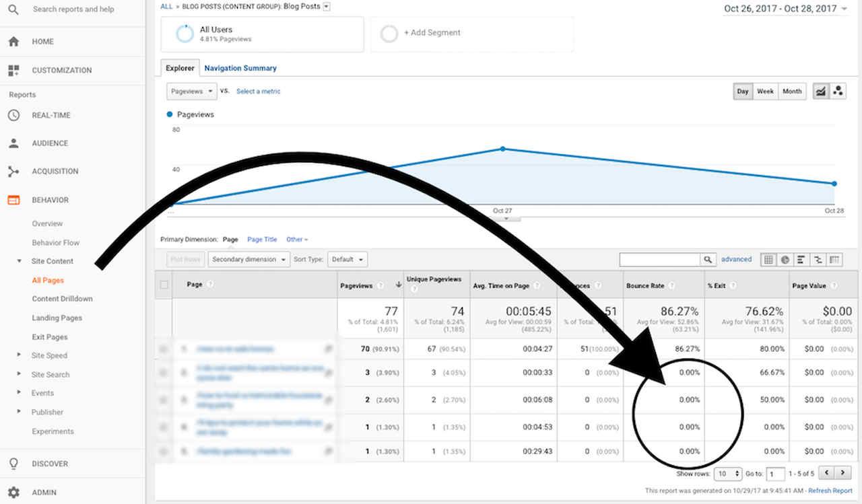Open the Behavior Flow report
Screen dimensions: 862x504
pos(56,242)
